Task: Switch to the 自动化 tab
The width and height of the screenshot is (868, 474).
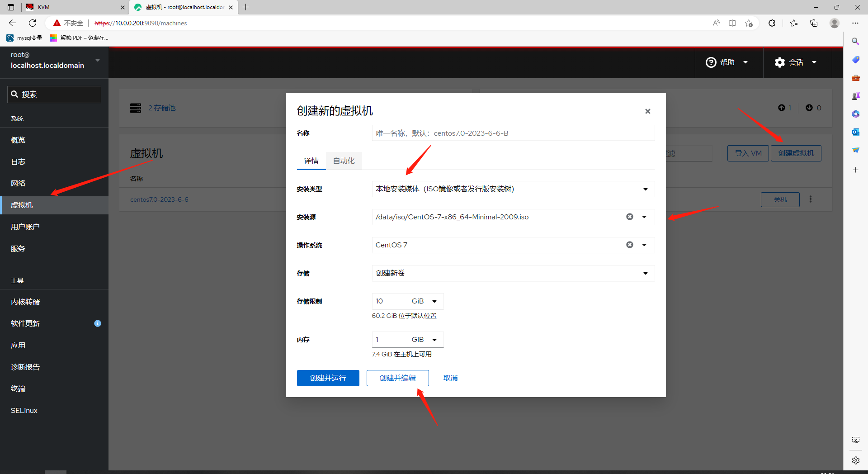Action: (344, 161)
